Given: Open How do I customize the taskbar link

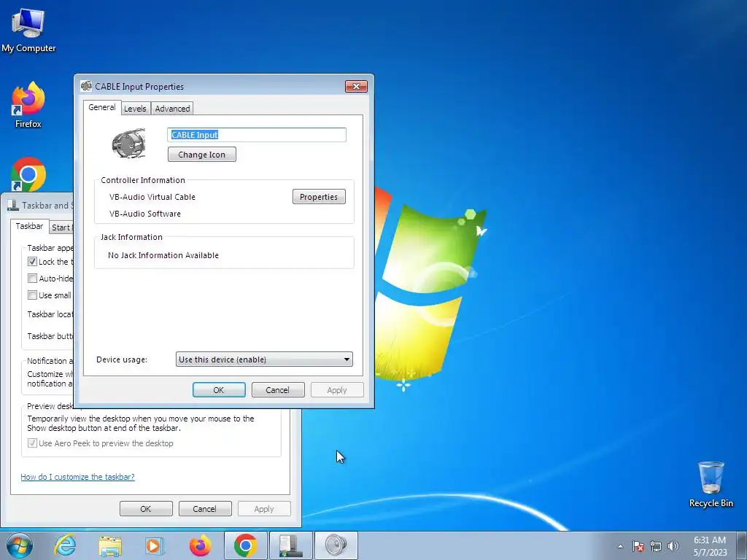Looking at the screenshot, I should click(x=77, y=477).
